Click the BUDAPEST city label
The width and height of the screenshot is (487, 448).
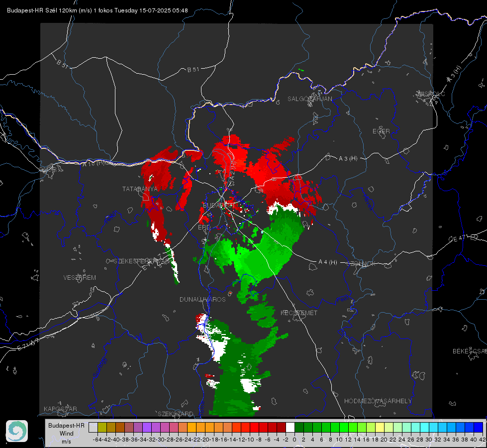219,205
